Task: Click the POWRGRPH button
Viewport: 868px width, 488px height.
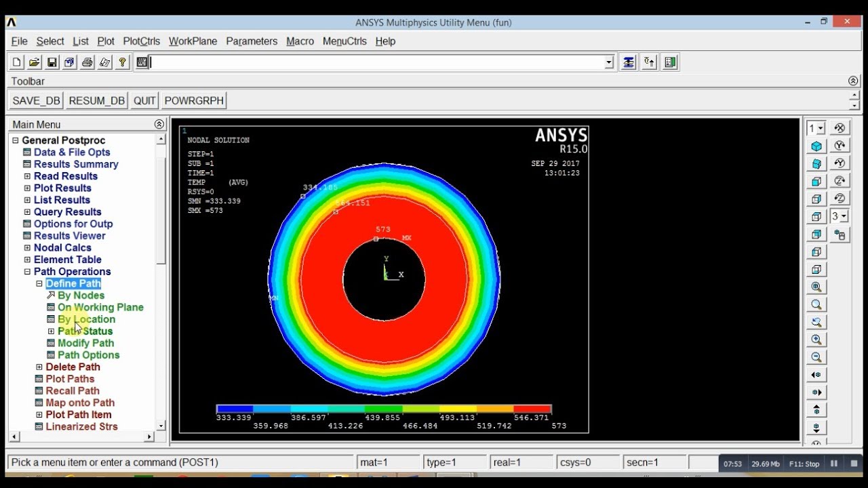Action: pyautogui.click(x=194, y=100)
